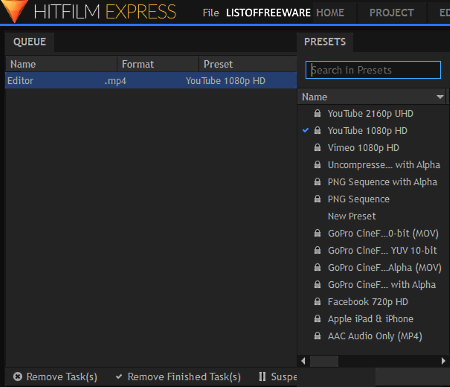Select the QUEUE panel tab
This screenshot has width=450, height=387.
pyautogui.click(x=30, y=42)
